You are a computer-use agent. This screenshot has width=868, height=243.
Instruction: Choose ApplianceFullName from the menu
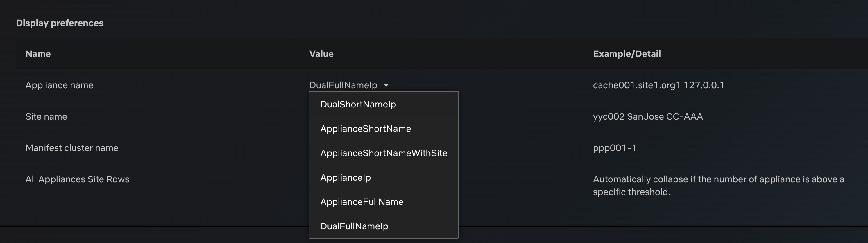pyautogui.click(x=361, y=202)
